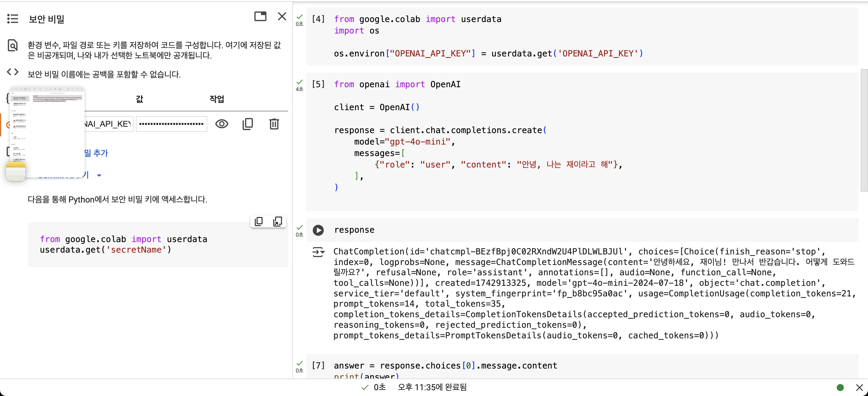Open the table of contents sidebar icon
The width and height of the screenshot is (868, 396).
click(x=12, y=19)
